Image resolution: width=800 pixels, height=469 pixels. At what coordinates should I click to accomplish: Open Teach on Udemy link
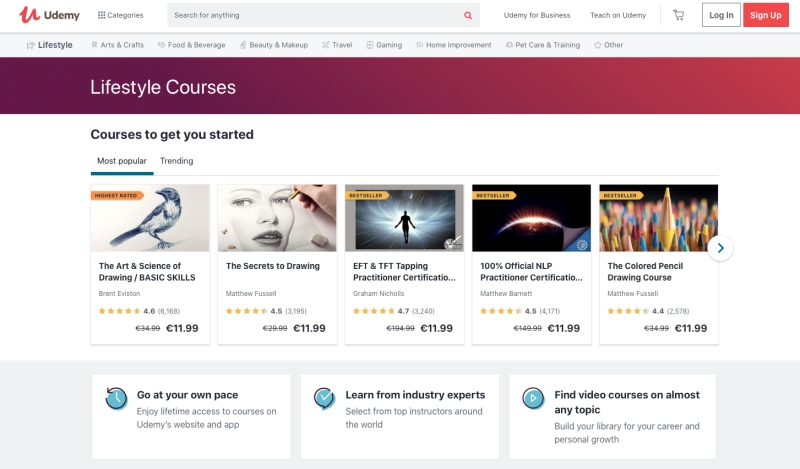coord(618,15)
